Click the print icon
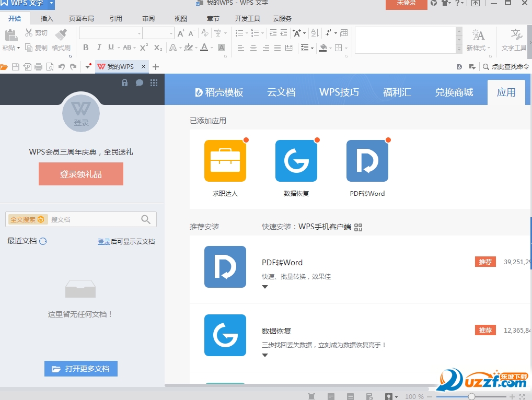This screenshot has height=400, width=532. click(x=38, y=67)
